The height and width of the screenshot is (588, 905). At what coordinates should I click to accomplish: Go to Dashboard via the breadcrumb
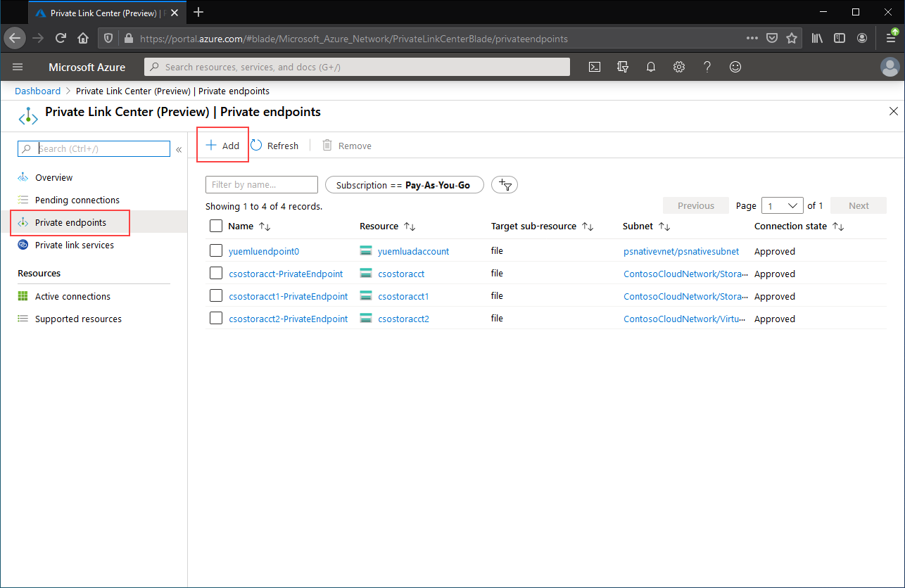(37, 91)
